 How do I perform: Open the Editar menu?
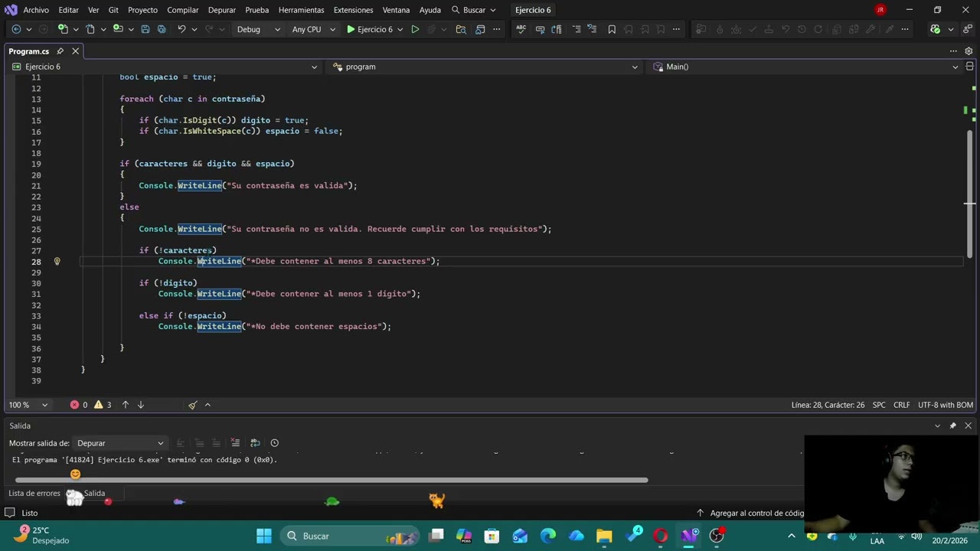(x=68, y=10)
